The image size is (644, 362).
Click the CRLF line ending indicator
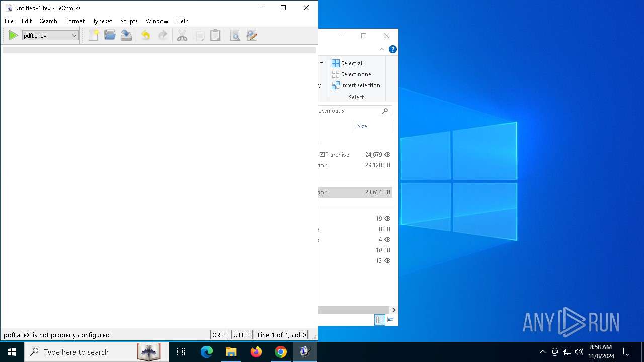[x=219, y=335]
